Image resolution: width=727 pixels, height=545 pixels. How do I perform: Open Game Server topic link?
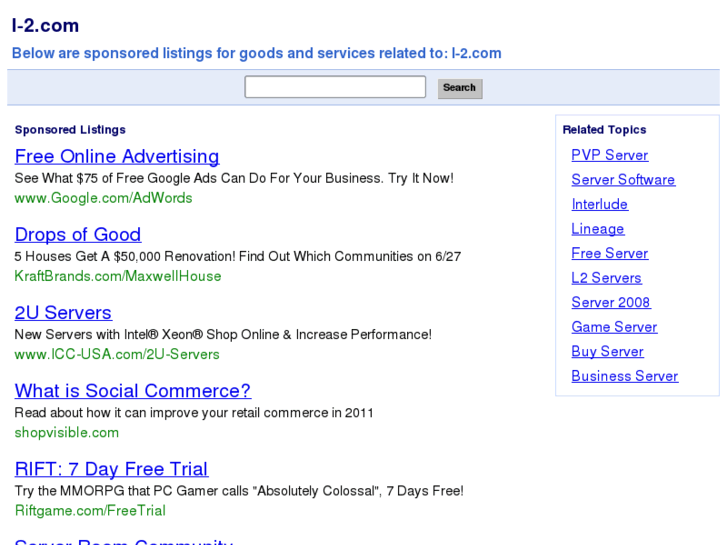[614, 327]
